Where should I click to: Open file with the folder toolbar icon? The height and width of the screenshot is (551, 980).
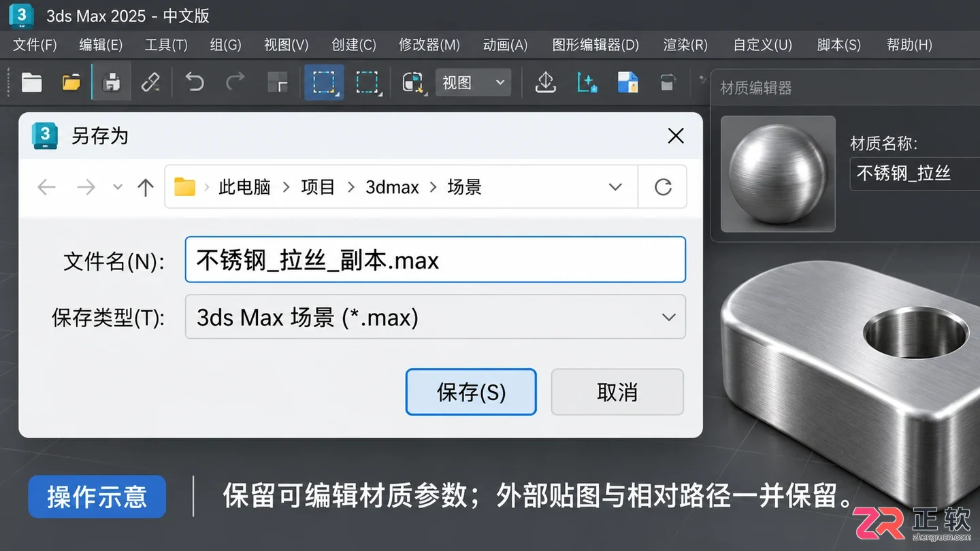[x=71, y=82]
